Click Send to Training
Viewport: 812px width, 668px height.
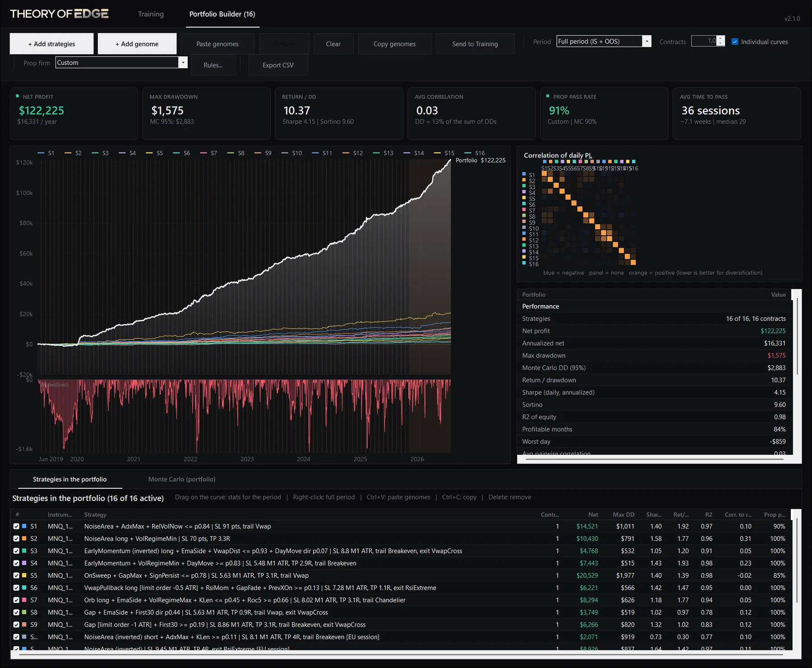tap(475, 44)
